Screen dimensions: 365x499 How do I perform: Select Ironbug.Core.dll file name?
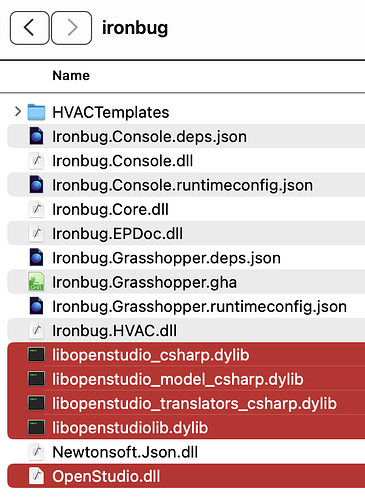click(x=110, y=209)
